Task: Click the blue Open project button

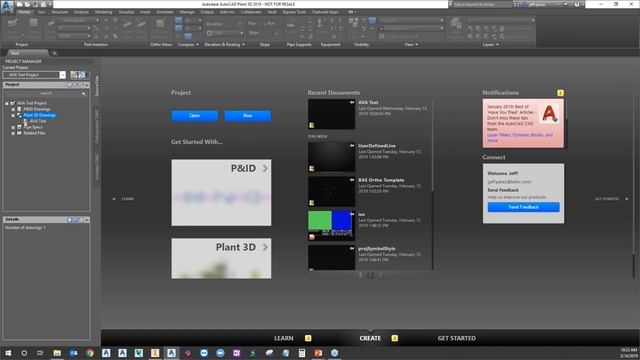Action: pyautogui.click(x=195, y=116)
